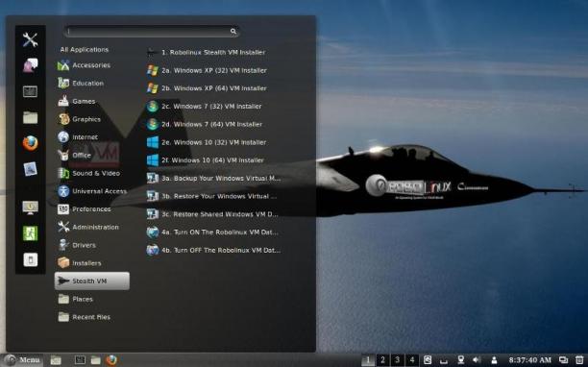Focus the menu search field

click(152, 32)
